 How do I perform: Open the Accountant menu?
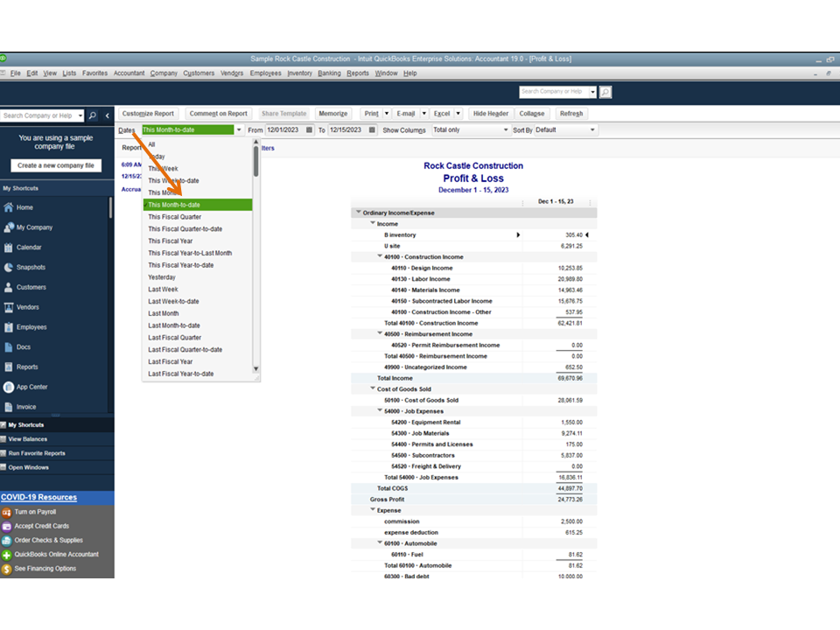coord(129,73)
